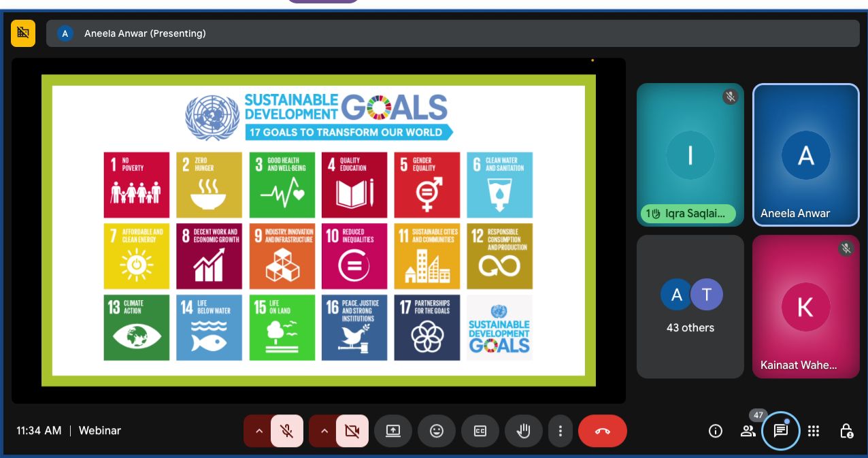Click the yellow icon beside presenter bar

pyautogui.click(x=23, y=33)
